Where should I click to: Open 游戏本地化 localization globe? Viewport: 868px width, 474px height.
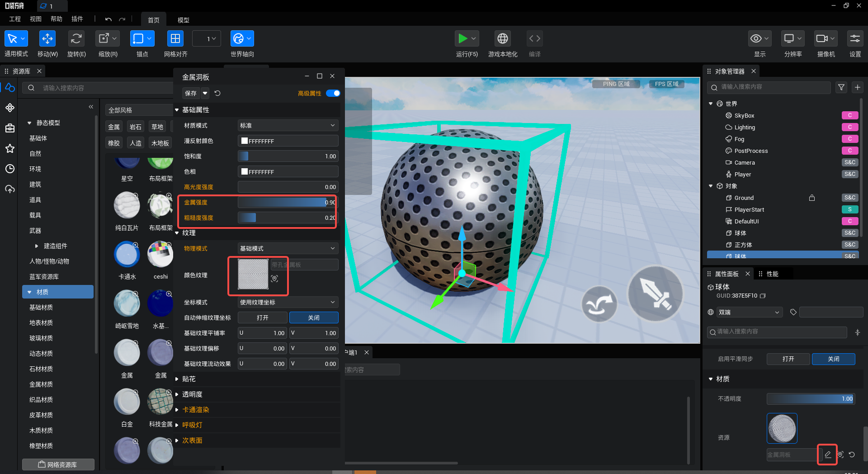(503, 39)
